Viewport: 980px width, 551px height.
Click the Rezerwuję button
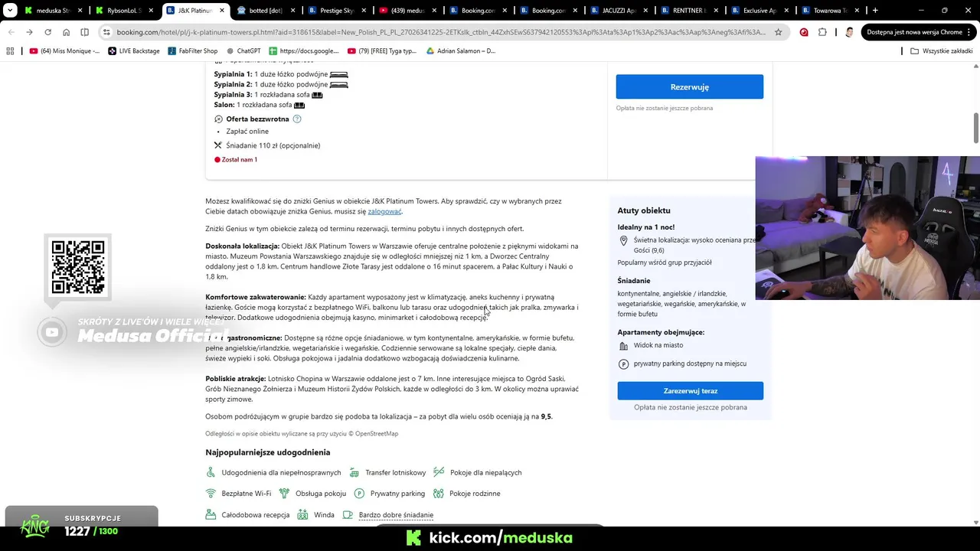point(689,86)
